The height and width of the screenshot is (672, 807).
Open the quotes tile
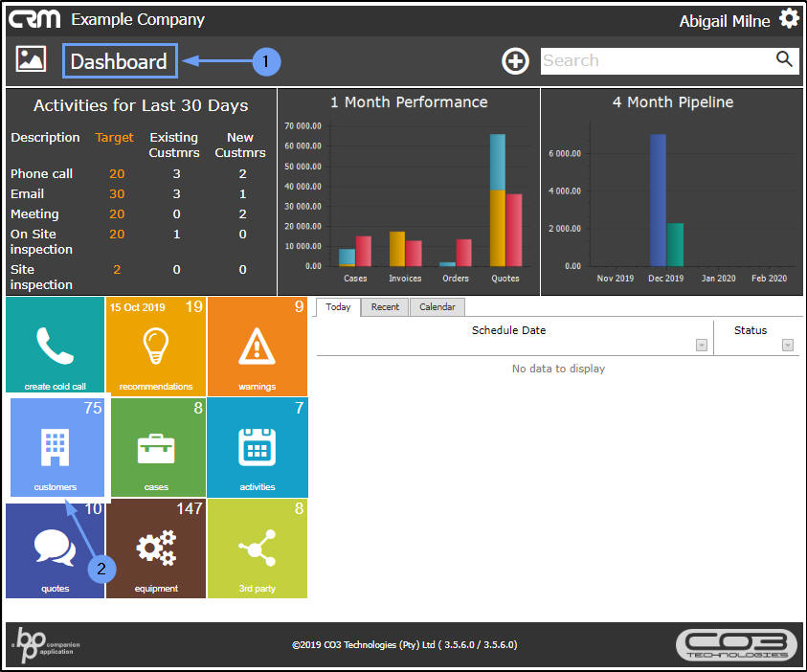tap(56, 549)
